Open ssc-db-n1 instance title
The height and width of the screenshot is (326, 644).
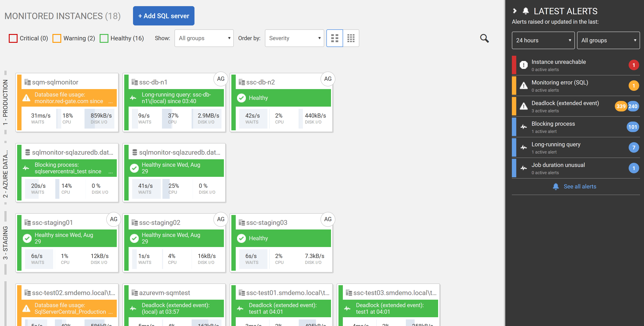[153, 82]
